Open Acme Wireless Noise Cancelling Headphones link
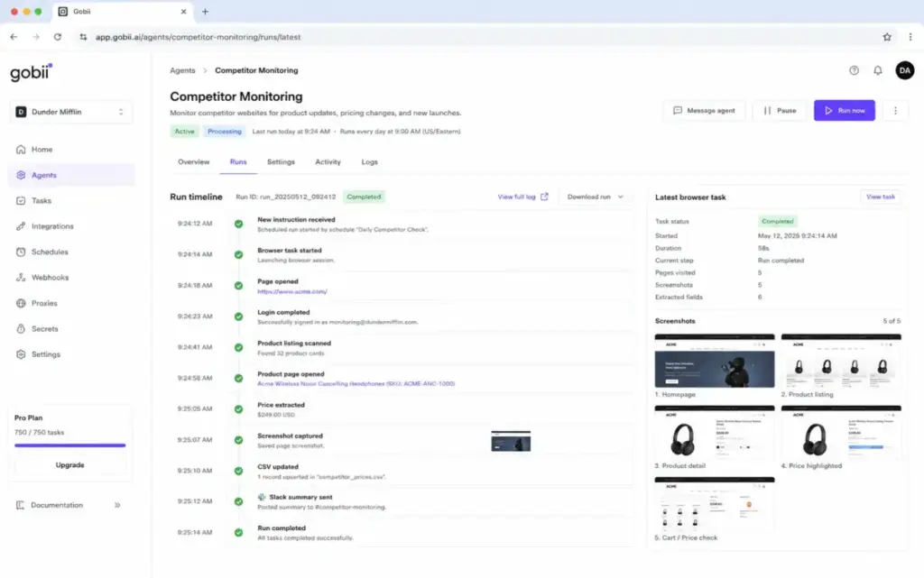924x578 pixels. point(356,384)
